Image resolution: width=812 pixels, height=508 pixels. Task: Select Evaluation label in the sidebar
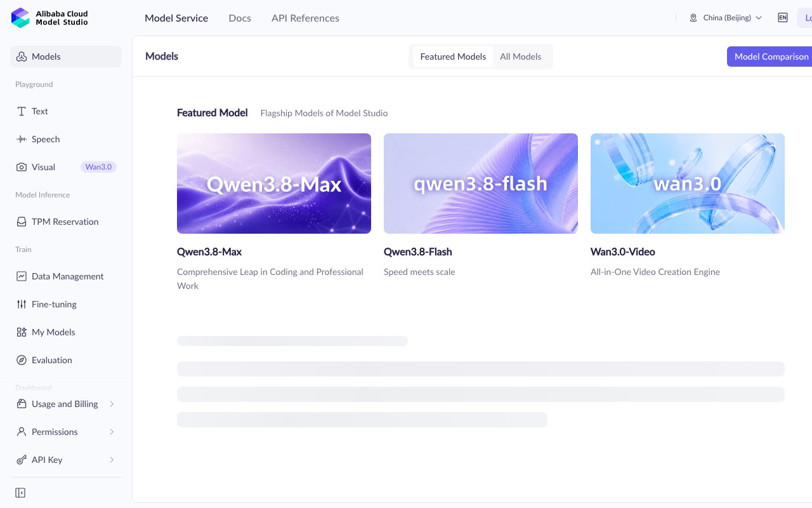coord(52,360)
